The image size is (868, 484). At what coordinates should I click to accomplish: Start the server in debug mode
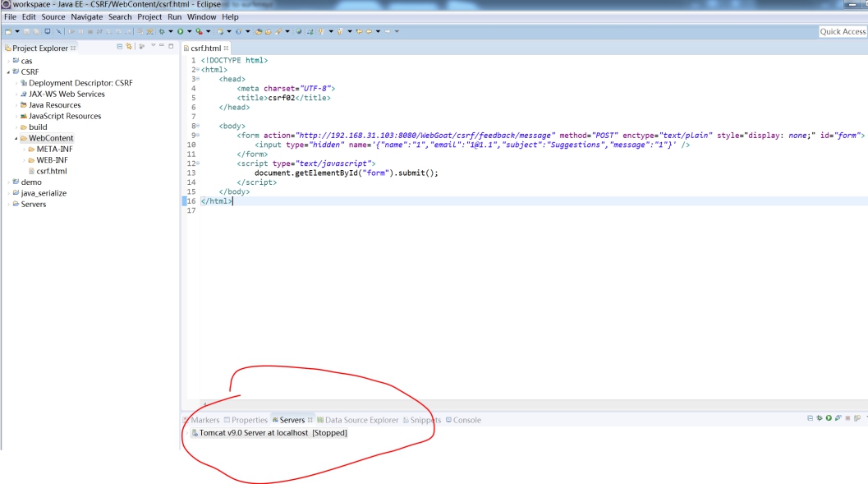820,418
